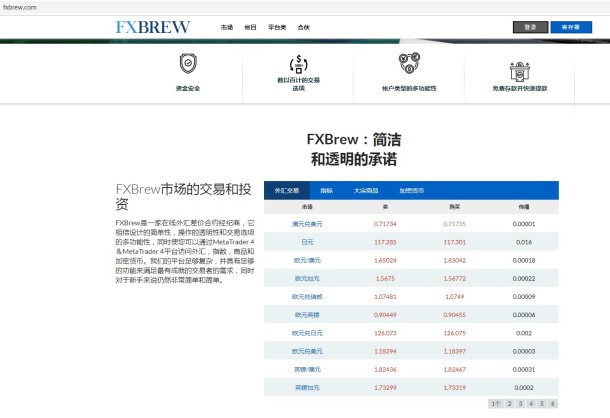Viewport: 610px width, 418px height.
Task: Open the 欧元兑日元 pair link
Action: click(307, 333)
